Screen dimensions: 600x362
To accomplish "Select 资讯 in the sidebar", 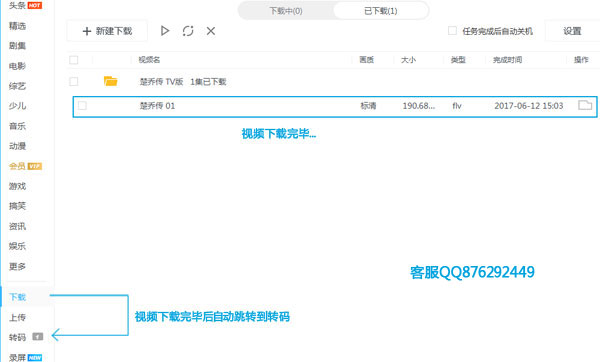I will click(17, 226).
